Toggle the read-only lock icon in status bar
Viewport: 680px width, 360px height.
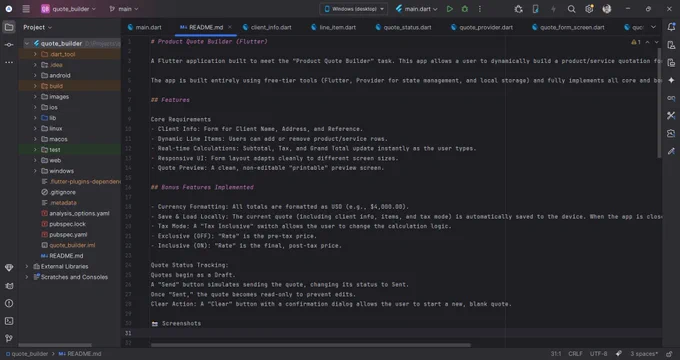(670, 353)
